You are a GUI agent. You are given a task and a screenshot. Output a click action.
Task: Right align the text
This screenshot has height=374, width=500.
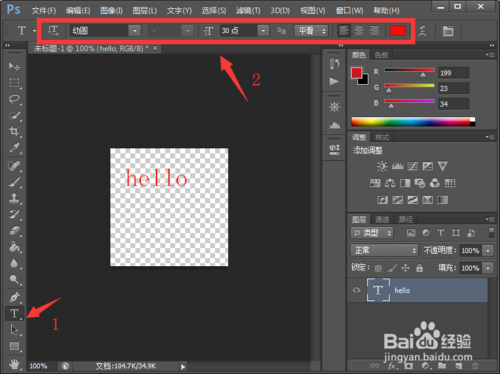point(374,31)
